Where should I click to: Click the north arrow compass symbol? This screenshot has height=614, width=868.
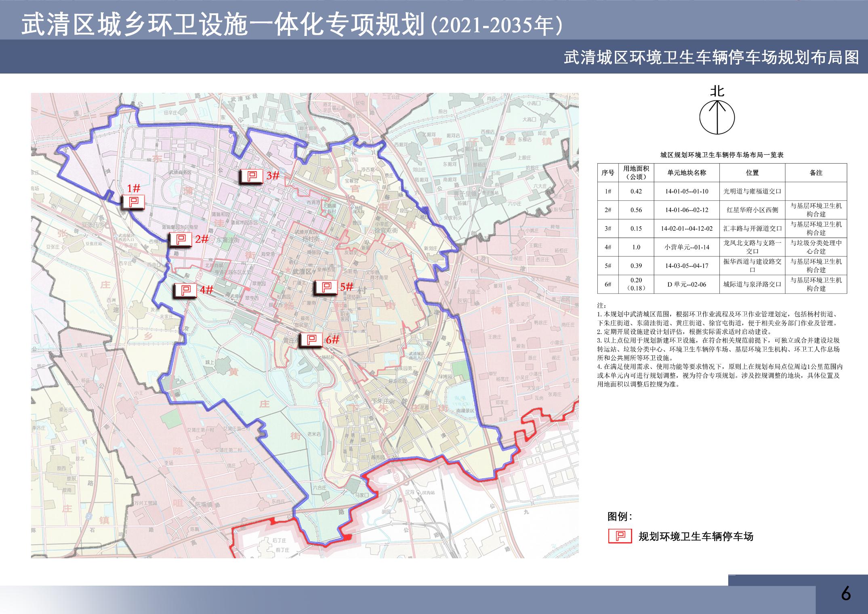coord(717,117)
